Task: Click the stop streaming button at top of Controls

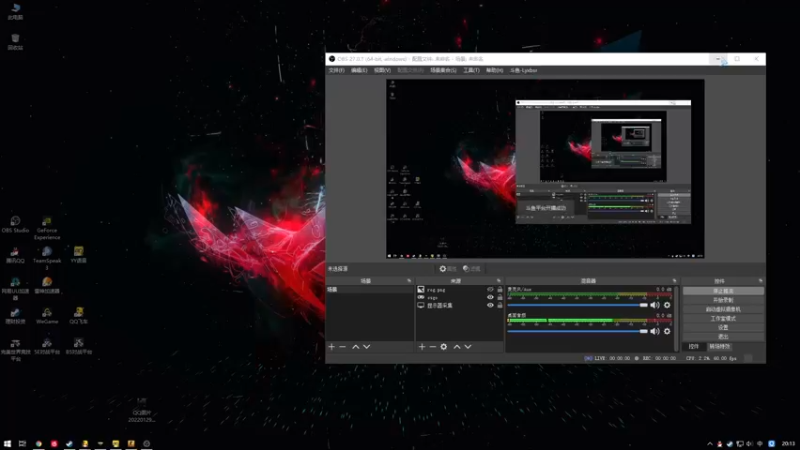Action: point(723,291)
